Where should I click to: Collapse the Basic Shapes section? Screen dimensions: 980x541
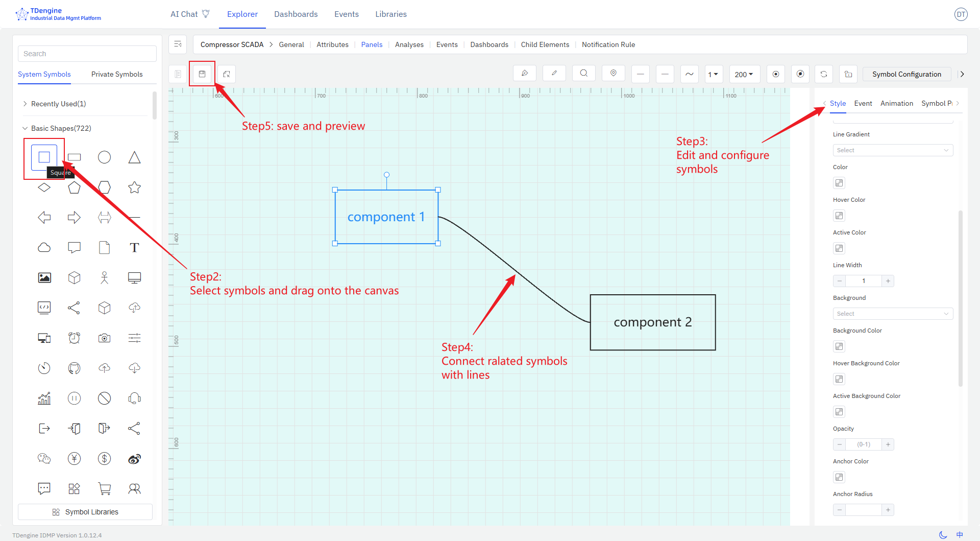24,128
